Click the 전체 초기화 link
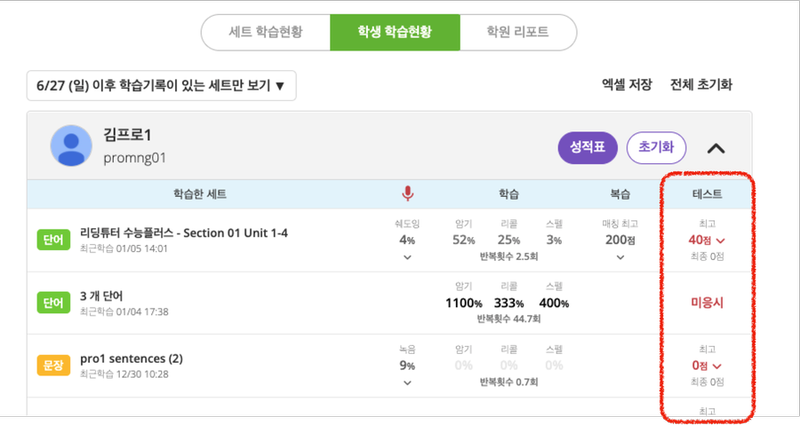Viewport: 800px width, 425px height. pos(701,85)
